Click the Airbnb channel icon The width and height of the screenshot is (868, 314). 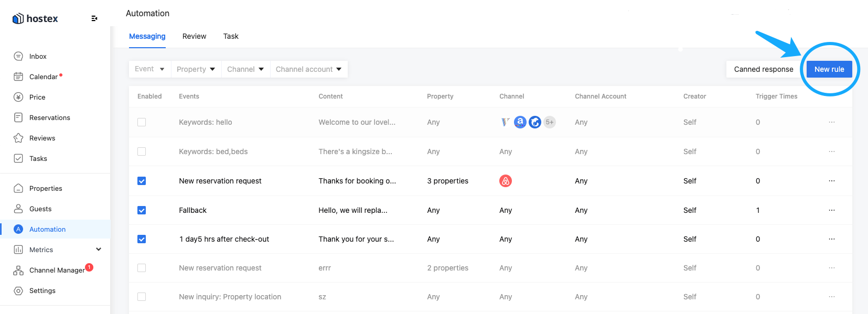[x=506, y=181]
